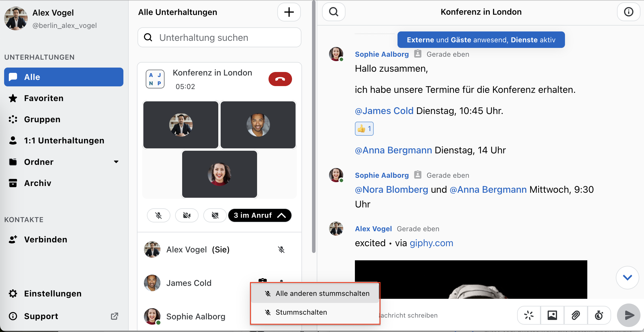The height and width of the screenshot is (332, 644).
Task: Click Alex Vogel video tile in call
Action: [x=181, y=125]
